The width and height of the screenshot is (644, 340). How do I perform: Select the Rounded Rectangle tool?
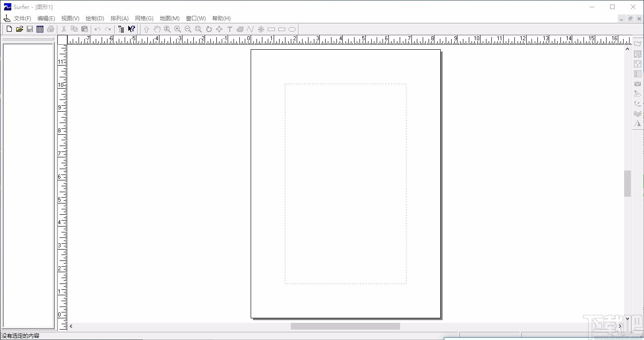tap(281, 29)
